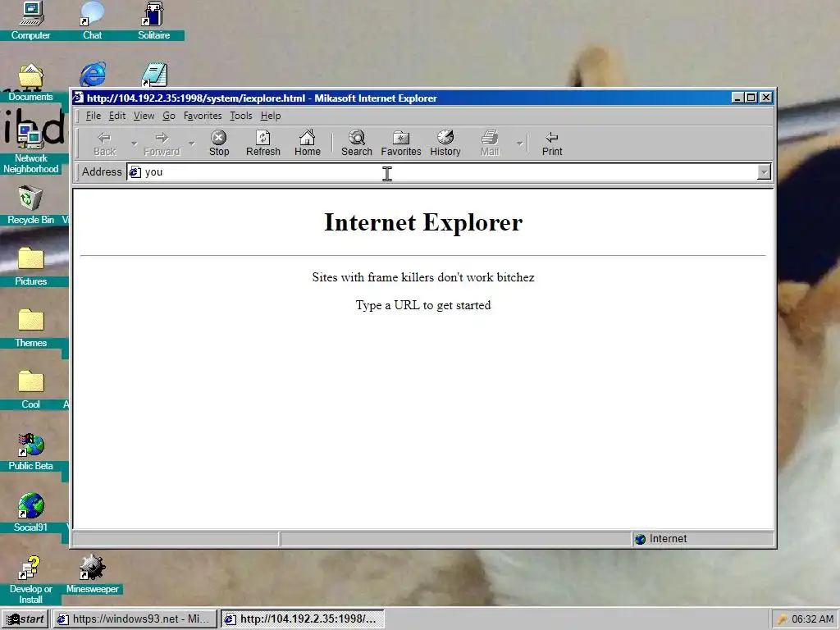Select the Pictures folder icon
Image resolution: width=840 pixels, height=630 pixels.
coord(30,267)
